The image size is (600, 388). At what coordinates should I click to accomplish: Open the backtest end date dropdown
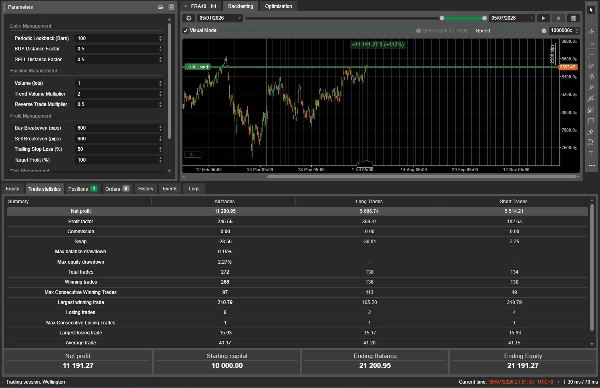512,18
